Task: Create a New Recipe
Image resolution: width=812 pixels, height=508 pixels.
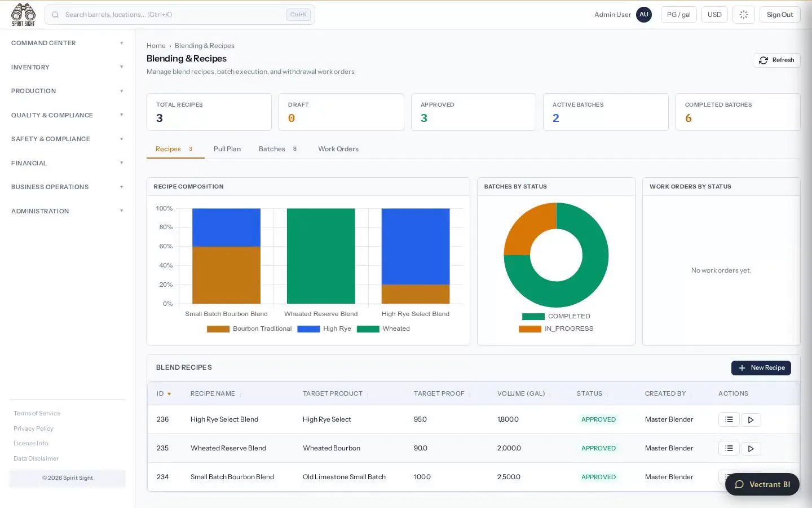Action: [761, 367]
